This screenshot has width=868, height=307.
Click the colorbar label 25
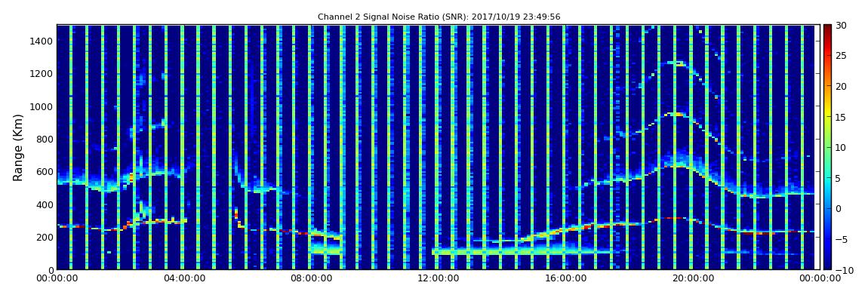tap(842, 56)
